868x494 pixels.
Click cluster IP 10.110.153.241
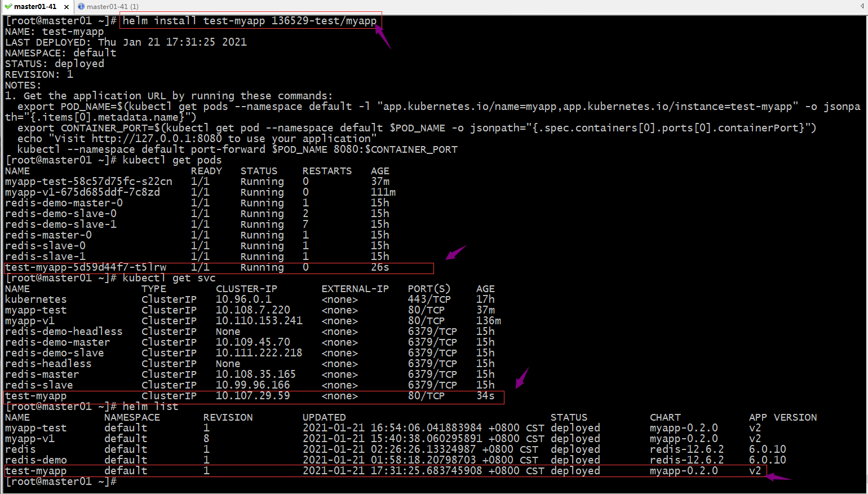click(x=259, y=321)
